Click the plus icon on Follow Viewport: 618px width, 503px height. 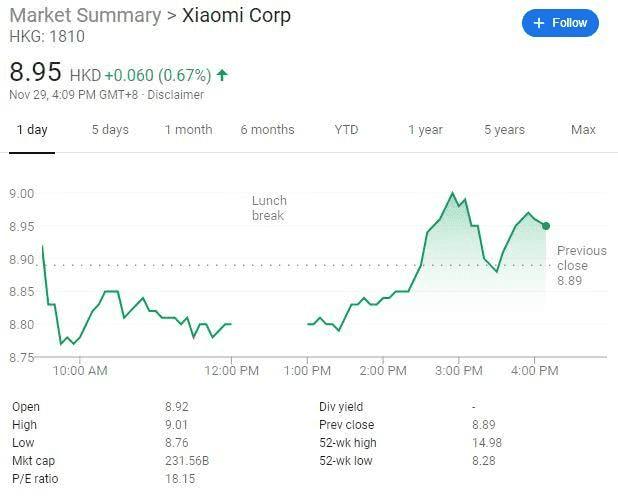click(x=539, y=23)
